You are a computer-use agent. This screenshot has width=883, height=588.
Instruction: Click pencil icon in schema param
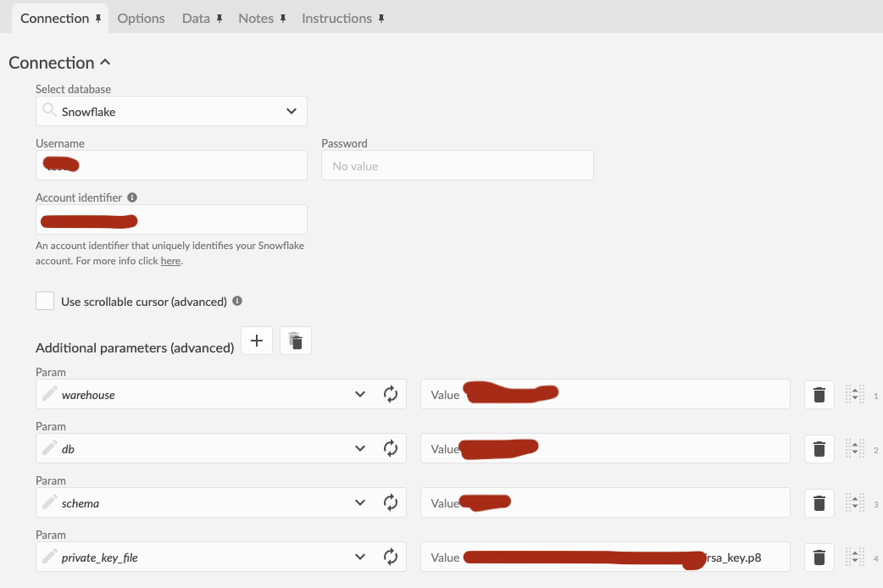coord(49,502)
